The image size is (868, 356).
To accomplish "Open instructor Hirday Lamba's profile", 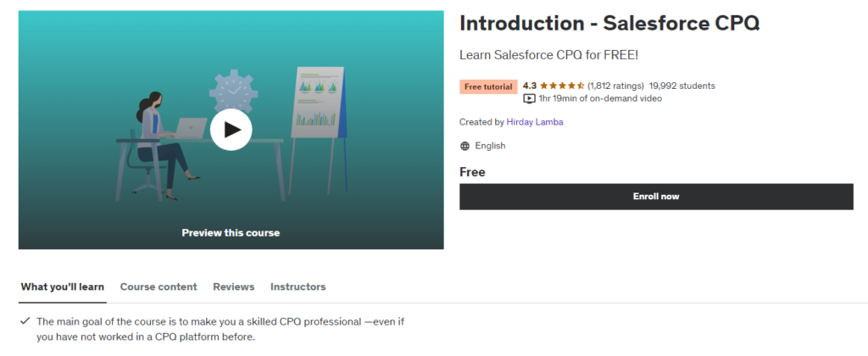I will 535,122.
